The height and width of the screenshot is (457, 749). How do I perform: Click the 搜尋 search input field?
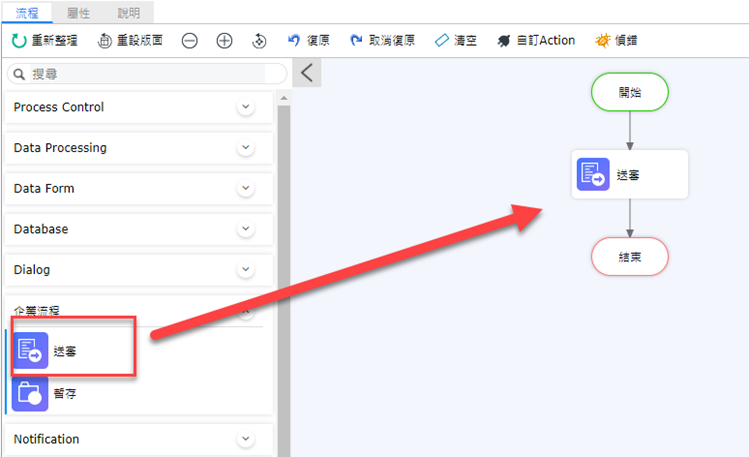[150, 74]
